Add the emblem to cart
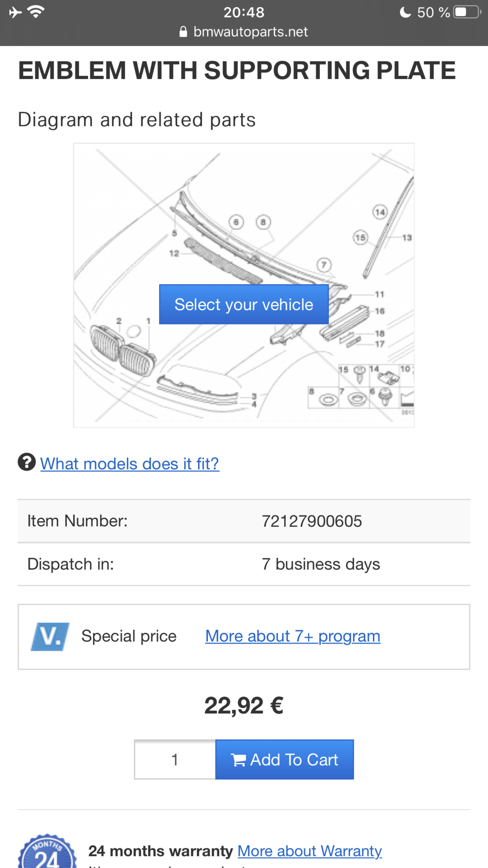Screen dimensions: 488x868 click(285, 759)
